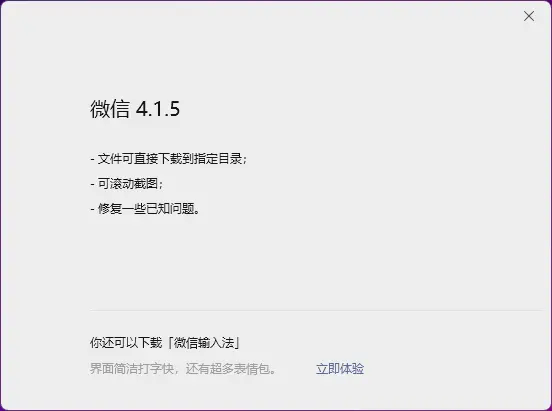Click the 微信 4.1.5 title heading
Viewport: 552px width, 411px height.
tap(135, 108)
